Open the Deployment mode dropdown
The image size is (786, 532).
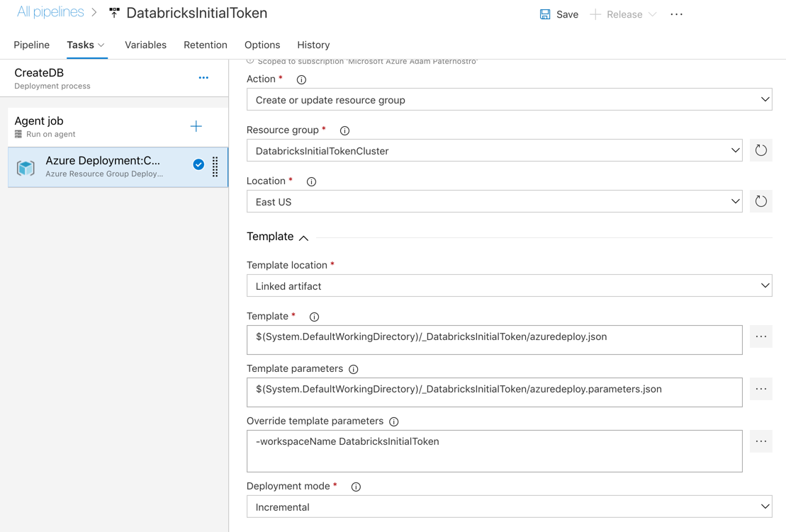(510, 506)
